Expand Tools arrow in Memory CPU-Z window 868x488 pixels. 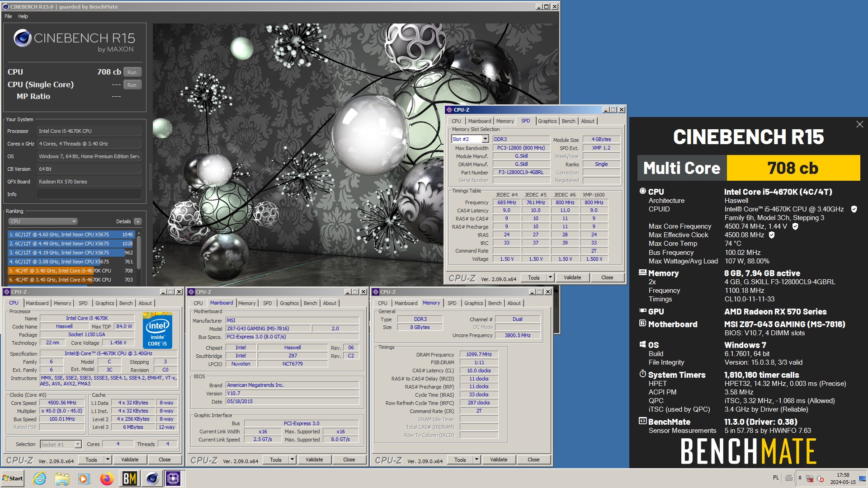(x=476, y=460)
